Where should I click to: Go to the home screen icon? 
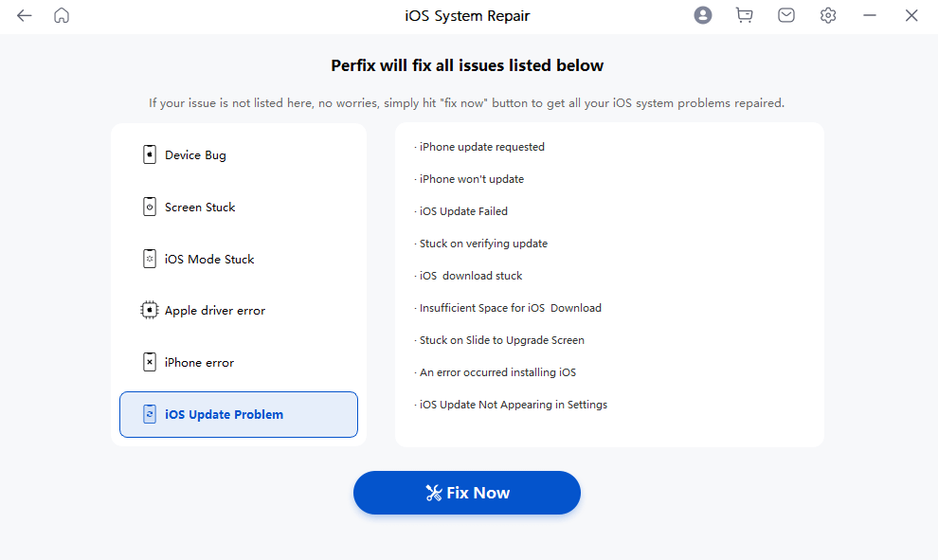coord(62,16)
